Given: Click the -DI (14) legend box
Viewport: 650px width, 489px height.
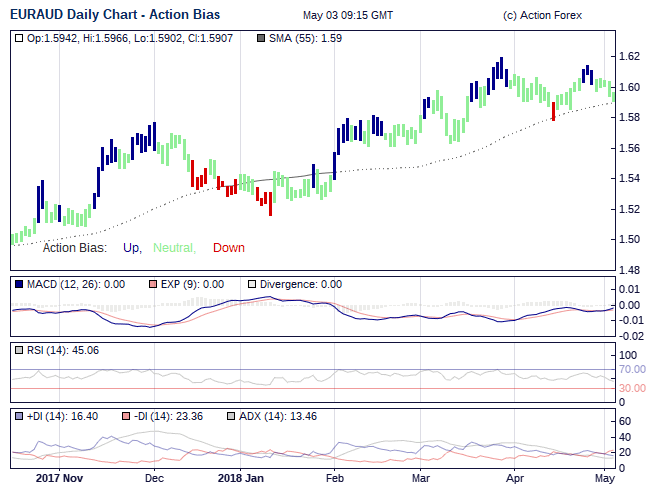Looking at the screenshot, I should [126, 416].
